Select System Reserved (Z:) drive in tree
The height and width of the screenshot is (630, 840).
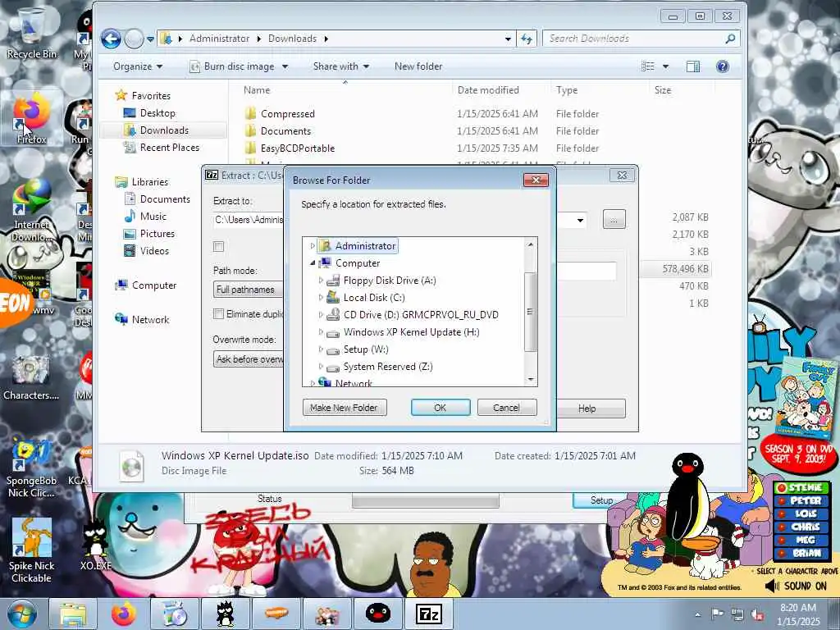[x=388, y=367]
